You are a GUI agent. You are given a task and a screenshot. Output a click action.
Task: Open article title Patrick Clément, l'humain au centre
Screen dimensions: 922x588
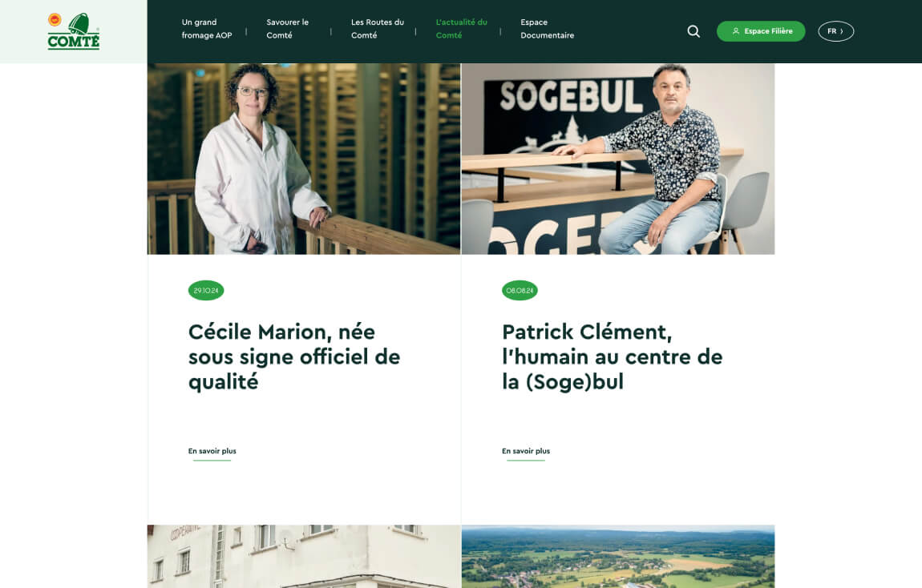pyautogui.click(x=612, y=356)
